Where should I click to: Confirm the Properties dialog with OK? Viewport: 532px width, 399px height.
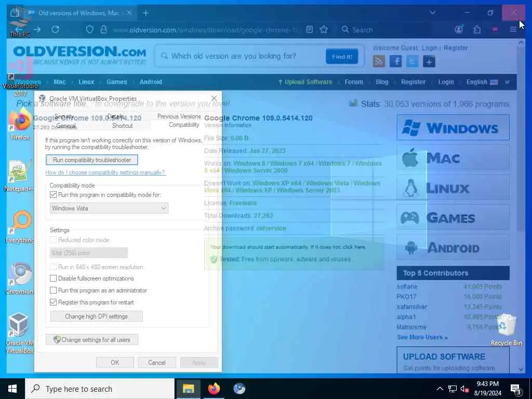[x=115, y=362]
